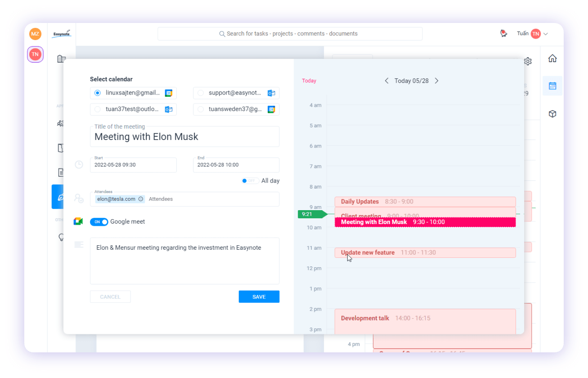
Task: Click the Today 05/28 date label
Action: 412,81
